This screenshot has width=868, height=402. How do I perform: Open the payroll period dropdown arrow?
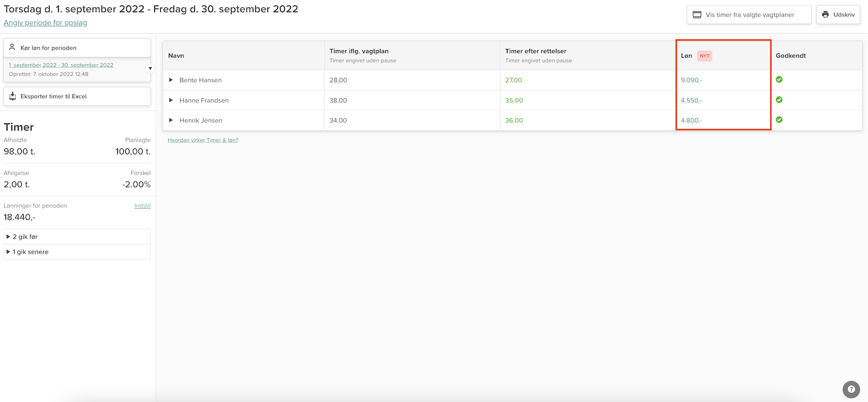click(x=150, y=68)
